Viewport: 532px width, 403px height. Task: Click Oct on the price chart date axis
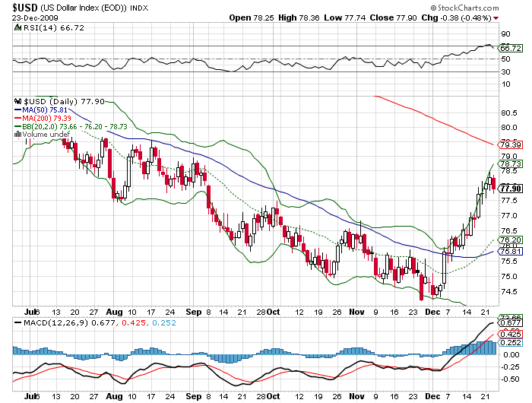(273, 312)
